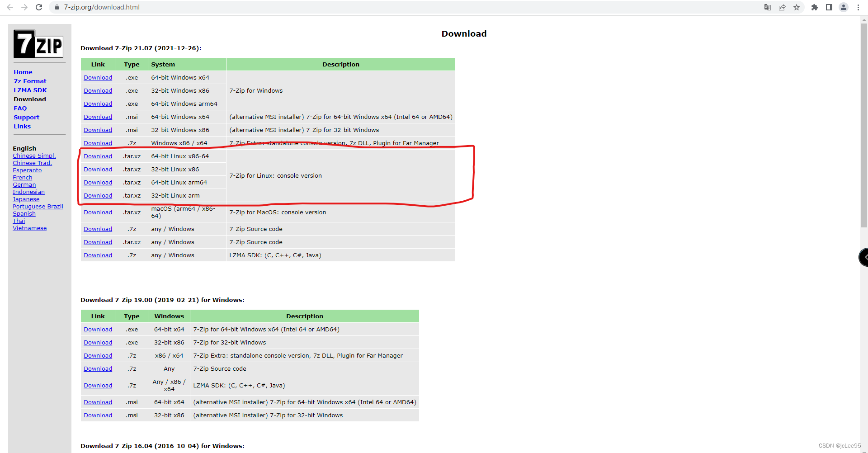Viewport: 868px width, 453px height.
Task: Open the user profile icon
Action: pyautogui.click(x=844, y=7)
